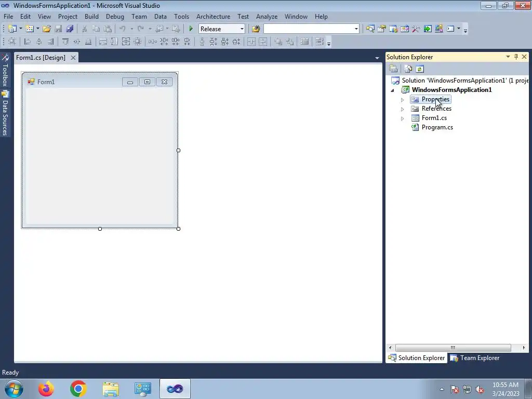Open Solution Explorer window position dropdown arrow
532x399 pixels.
click(x=508, y=57)
